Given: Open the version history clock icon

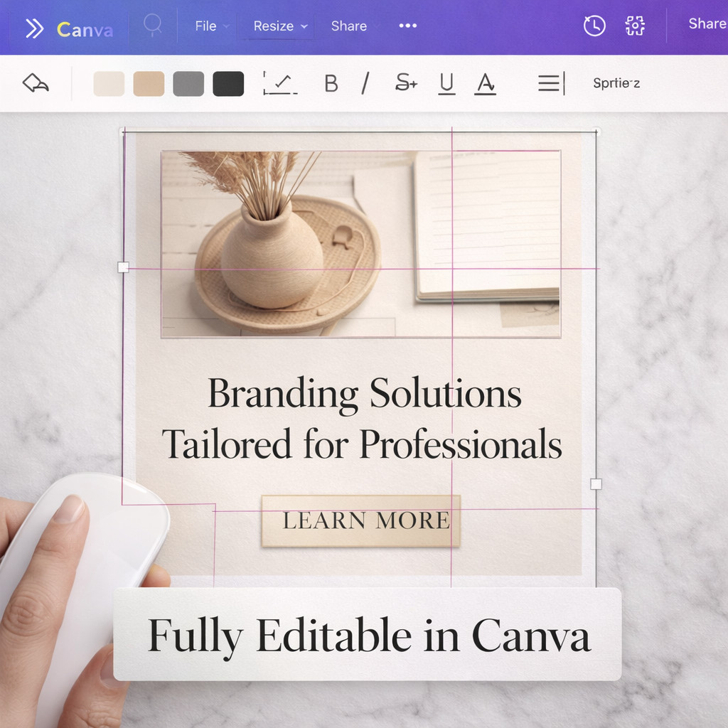Looking at the screenshot, I should tap(594, 26).
